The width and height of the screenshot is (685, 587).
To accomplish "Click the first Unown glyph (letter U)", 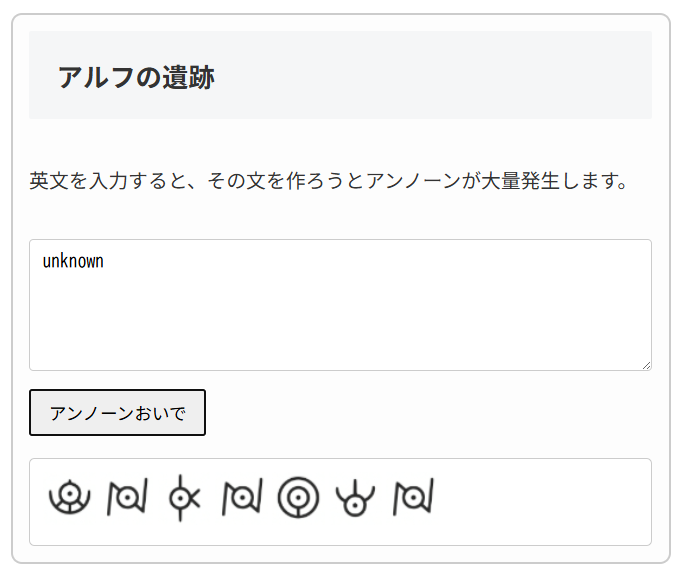I will click(70, 497).
